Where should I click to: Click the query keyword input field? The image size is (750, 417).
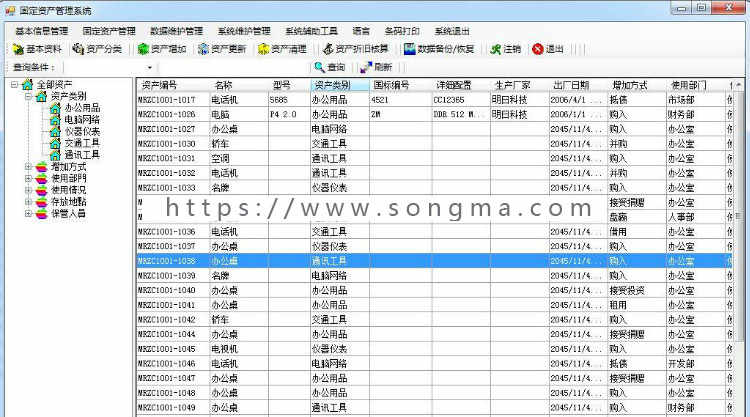coord(233,67)
